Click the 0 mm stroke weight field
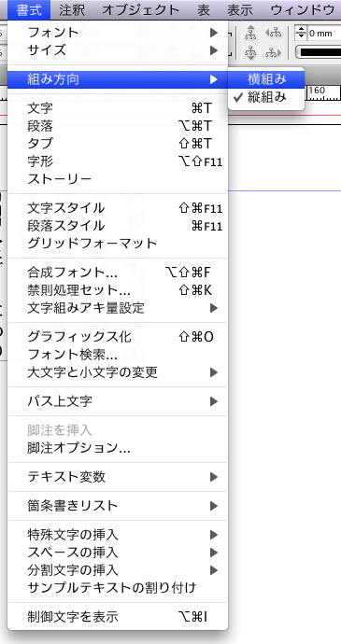Viewport: 341px width, 644px height. click(x=324, y=34)
